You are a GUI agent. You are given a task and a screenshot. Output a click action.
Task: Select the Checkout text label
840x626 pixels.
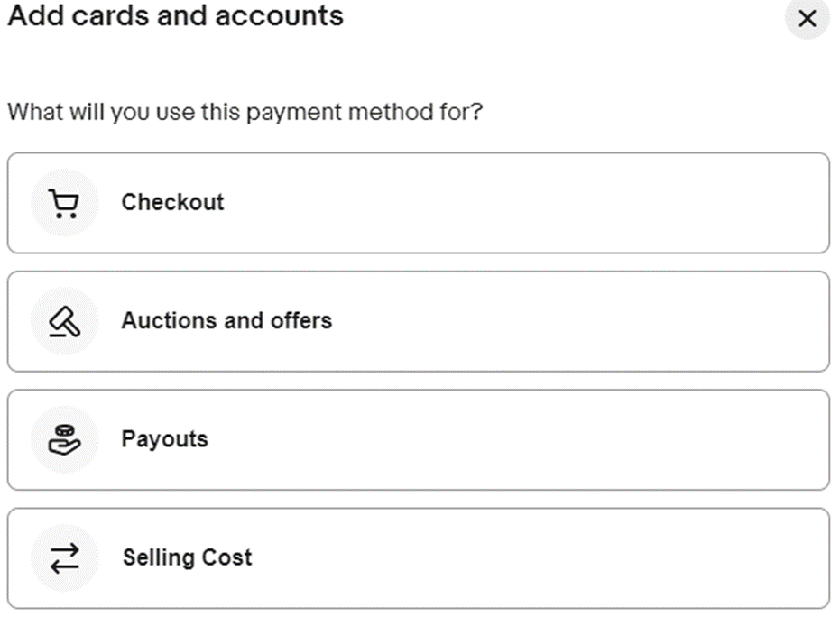[172, 202]
